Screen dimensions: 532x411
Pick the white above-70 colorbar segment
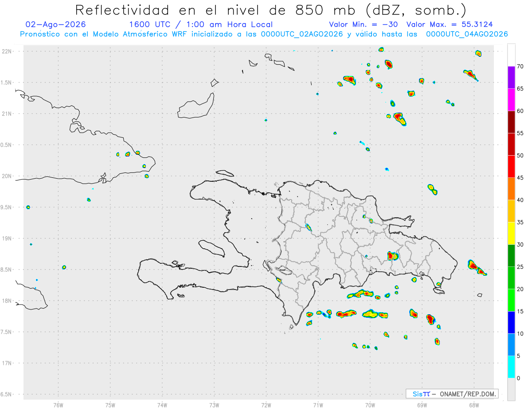[x=511, y=55]
